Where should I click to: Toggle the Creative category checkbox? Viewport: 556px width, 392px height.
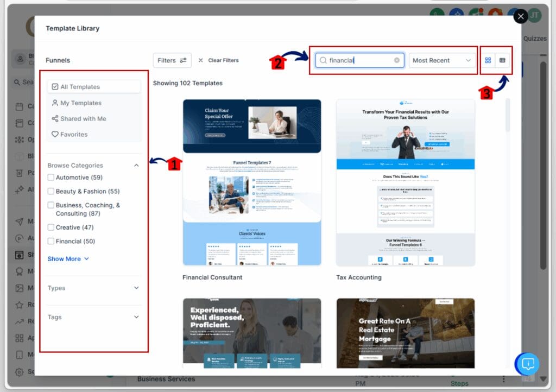(51, 227)
